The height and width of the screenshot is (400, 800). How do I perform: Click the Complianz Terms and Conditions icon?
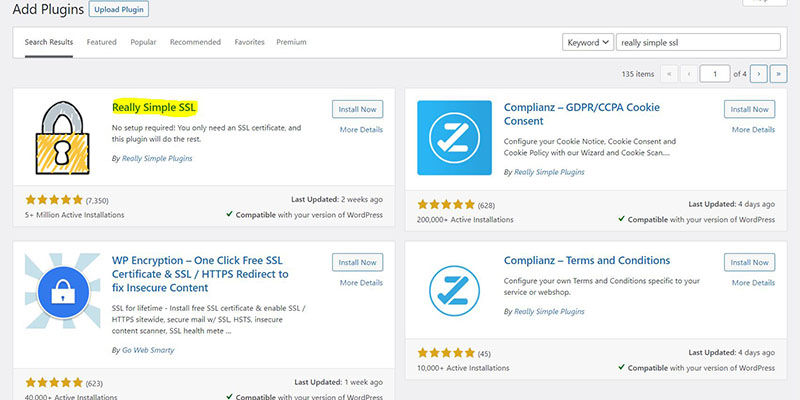(x=454, y=291)
